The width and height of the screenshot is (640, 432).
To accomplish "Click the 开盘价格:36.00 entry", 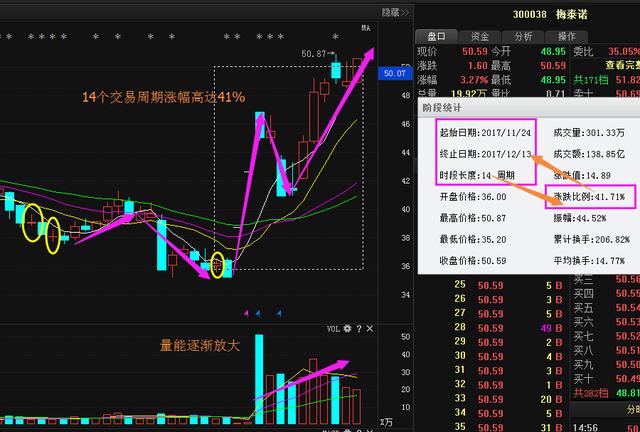I will click(x=473, y=197).
